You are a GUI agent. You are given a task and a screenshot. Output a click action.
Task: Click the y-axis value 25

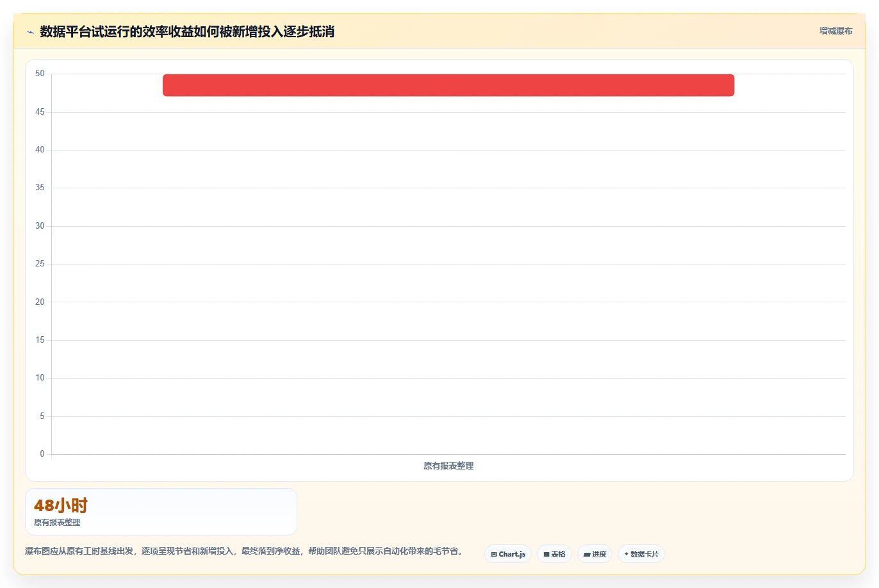click(x=40, y=264)
